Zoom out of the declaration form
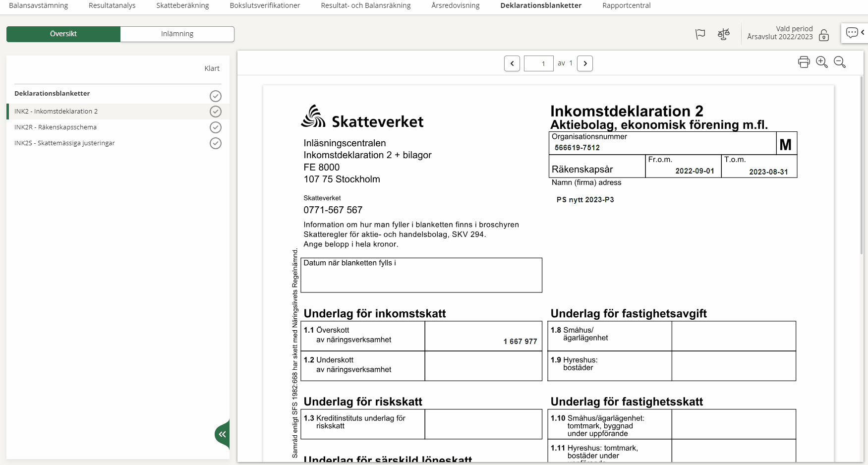The height and width of the screenshot is (465, 868). (839, 62)
